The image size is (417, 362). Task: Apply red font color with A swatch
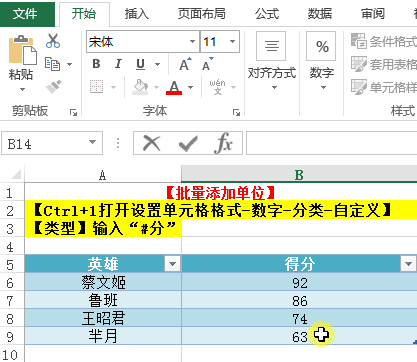pos(174,88)
